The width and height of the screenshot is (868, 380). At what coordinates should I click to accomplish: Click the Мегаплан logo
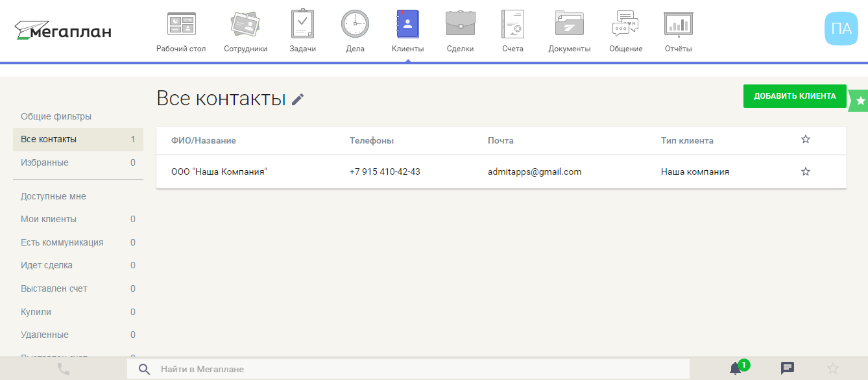63,30
